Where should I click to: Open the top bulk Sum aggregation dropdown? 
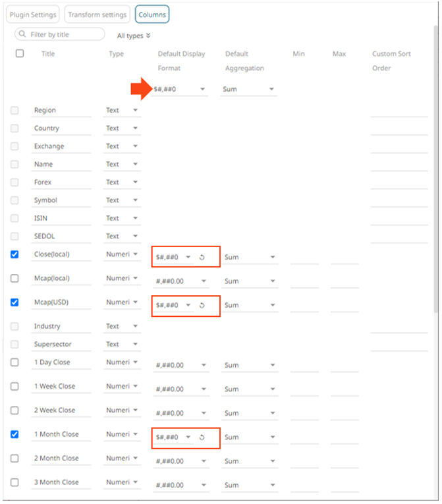tap(249, 89)
